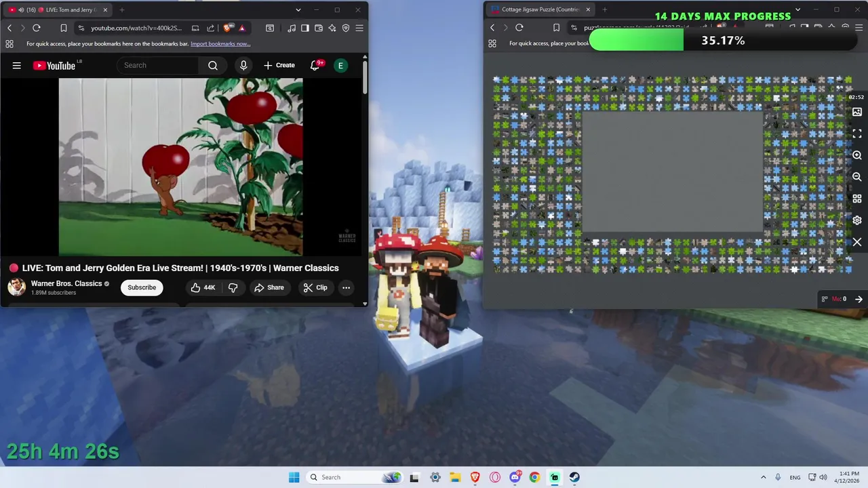Open Brave VPN icon in YouTube window
868x488 pixels.
click(346, 28)
